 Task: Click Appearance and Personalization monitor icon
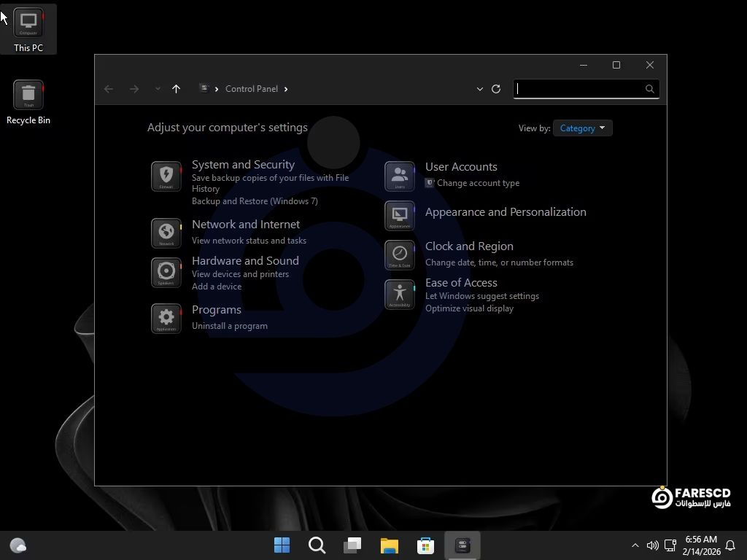coord(399,216)
